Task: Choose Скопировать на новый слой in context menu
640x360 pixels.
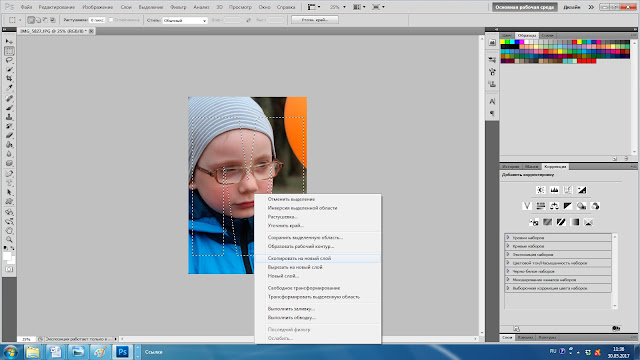Action: (318, 258)
